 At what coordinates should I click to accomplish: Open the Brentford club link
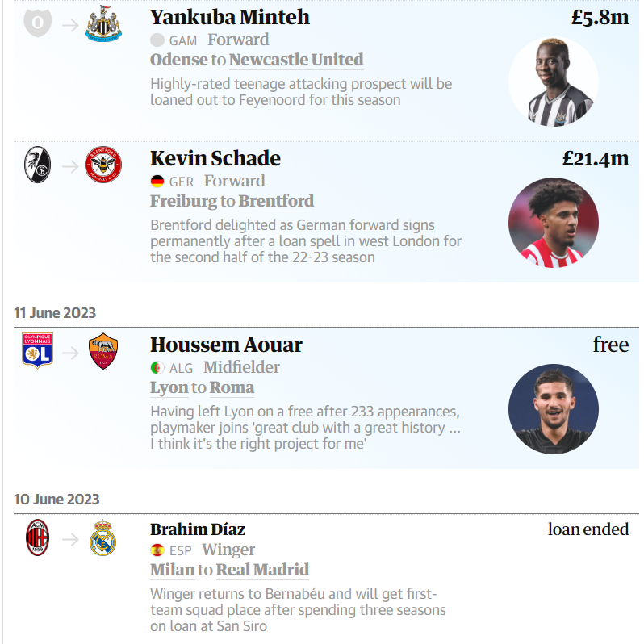pyautogui.click(x=276, y=201)
